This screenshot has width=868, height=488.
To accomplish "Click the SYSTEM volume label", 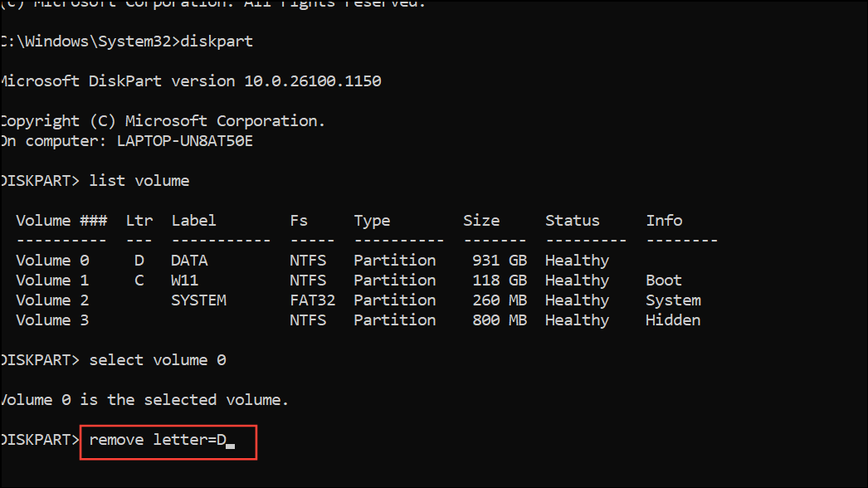I will 198,300.
